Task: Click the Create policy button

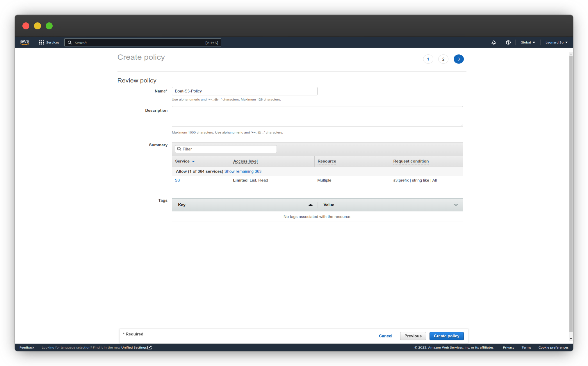Action: pyautogui.click(x=446, y=336)
